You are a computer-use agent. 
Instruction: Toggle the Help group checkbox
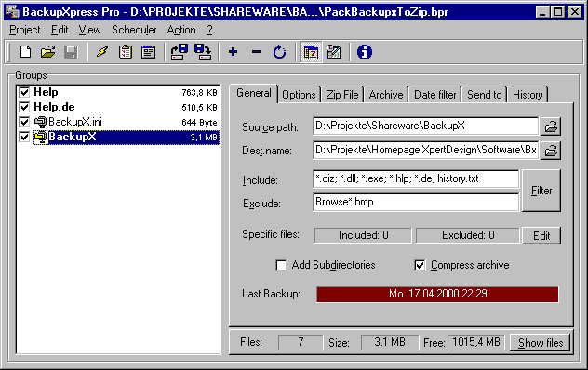tap(24, 92)
